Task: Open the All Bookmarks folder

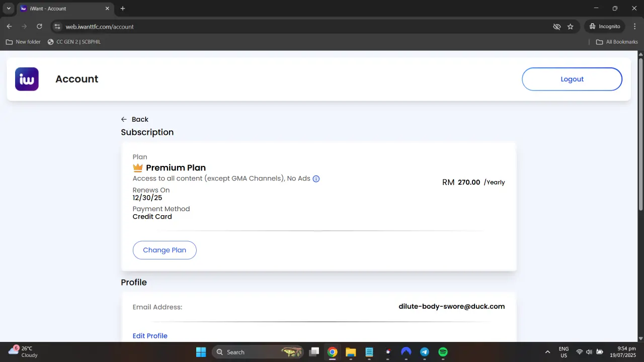Action: tap(617, 42)
